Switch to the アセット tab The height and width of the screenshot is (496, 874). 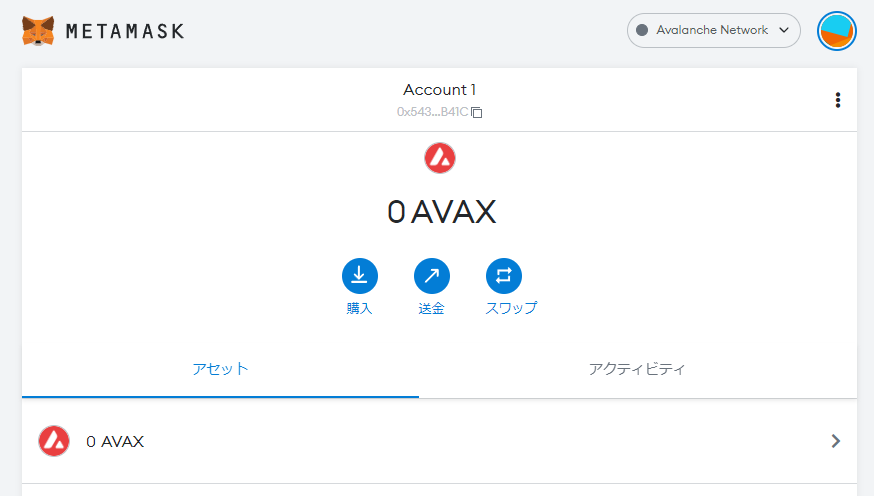tap(220, 369)
